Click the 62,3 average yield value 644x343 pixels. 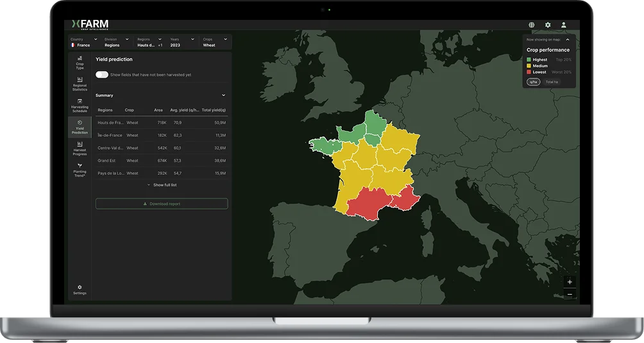178,136
